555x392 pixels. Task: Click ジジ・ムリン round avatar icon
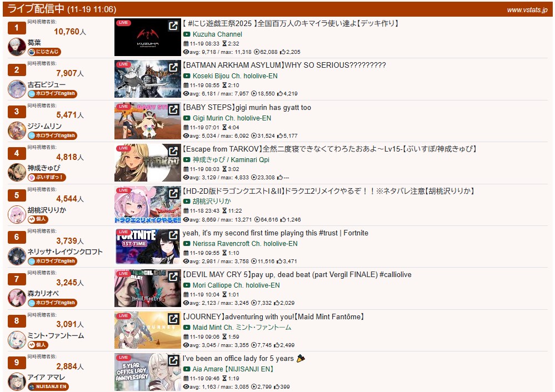[x=17, y=130]
